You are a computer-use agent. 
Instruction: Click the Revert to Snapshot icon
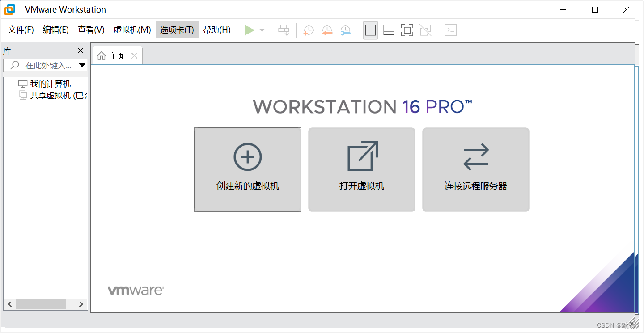327,30
